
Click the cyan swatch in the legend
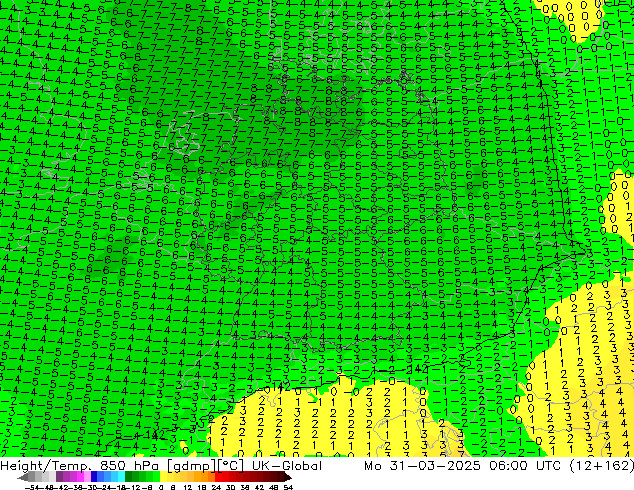click(x=121, y=477)
